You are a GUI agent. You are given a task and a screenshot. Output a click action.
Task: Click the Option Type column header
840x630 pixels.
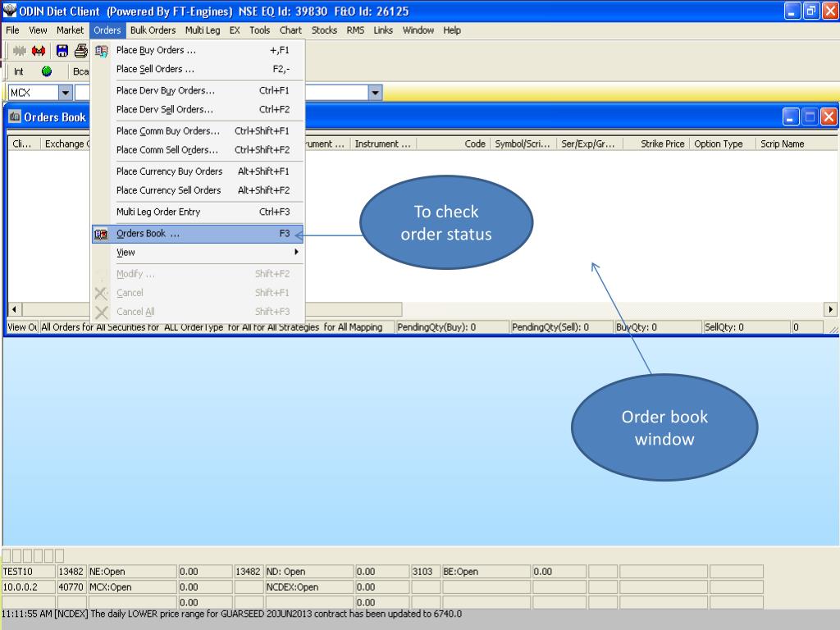coord(723,144)
